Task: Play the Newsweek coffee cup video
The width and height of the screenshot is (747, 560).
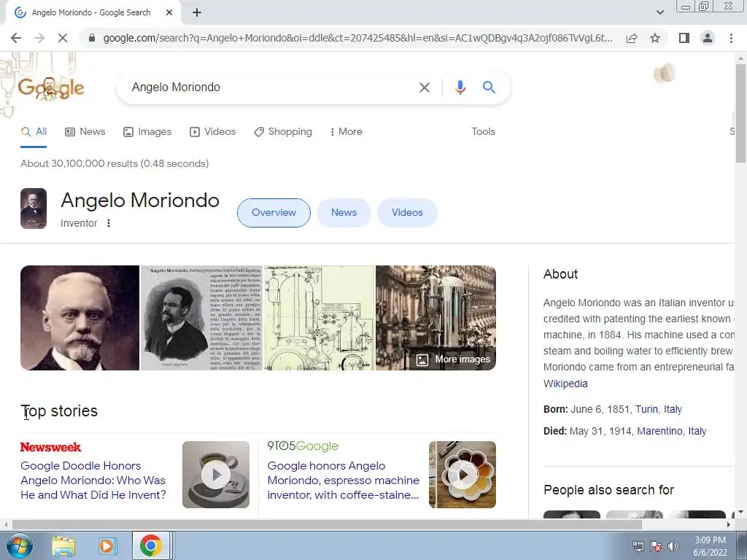Action: pos(216,475)
